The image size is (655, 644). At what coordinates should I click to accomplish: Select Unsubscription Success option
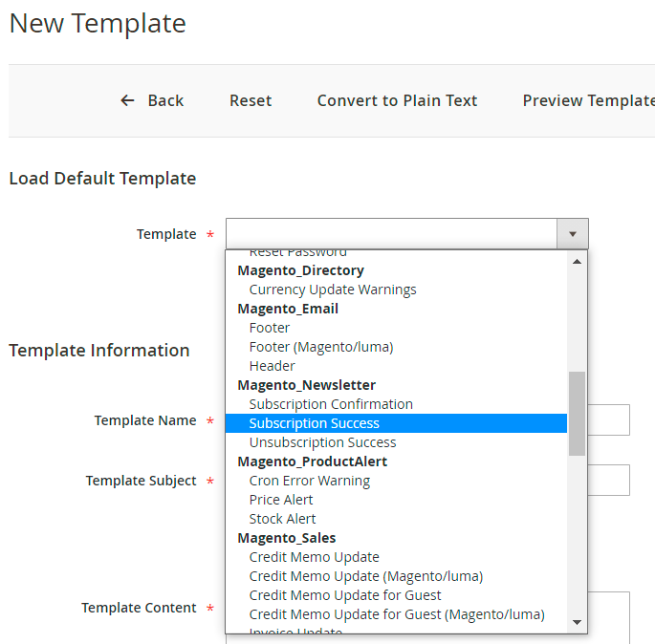coord(322,442)
